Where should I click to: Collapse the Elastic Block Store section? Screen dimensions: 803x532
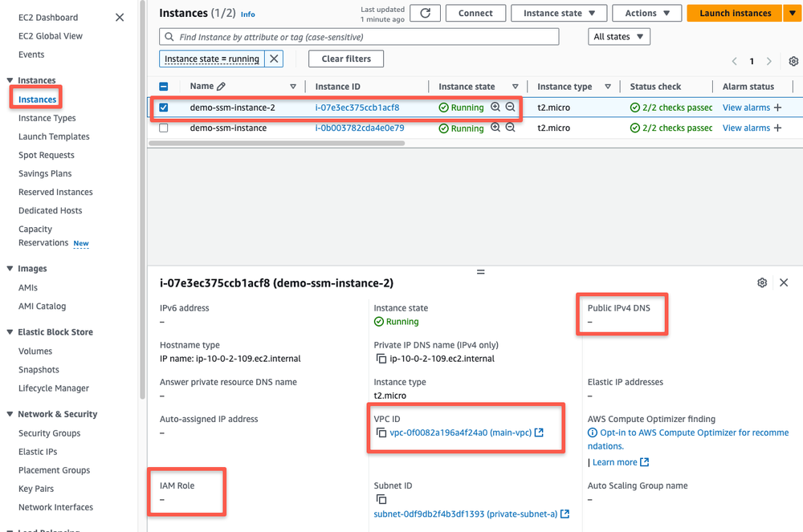[10, 332]
